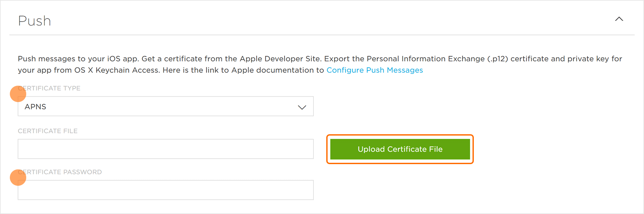Click the orange marker beside Certificate Type
Image resolution: width=644 pixels, height=214 pixels.
click(x=18, y=94)
